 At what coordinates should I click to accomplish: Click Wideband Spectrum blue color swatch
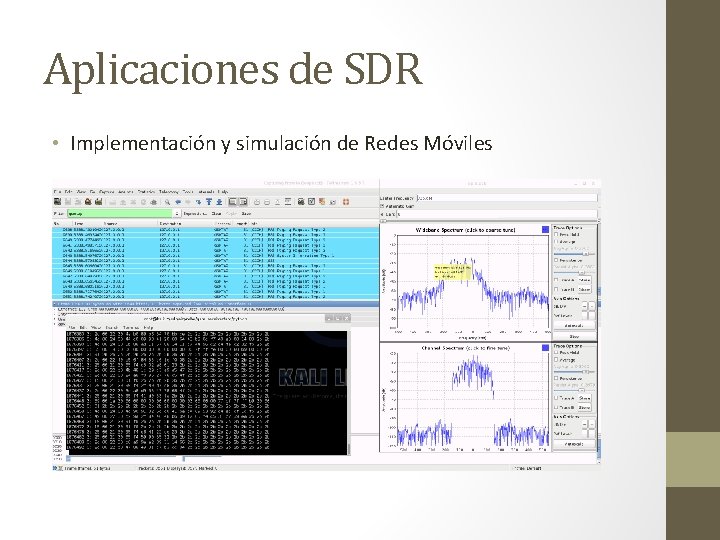pyautogui.click(x=545, y=229)
